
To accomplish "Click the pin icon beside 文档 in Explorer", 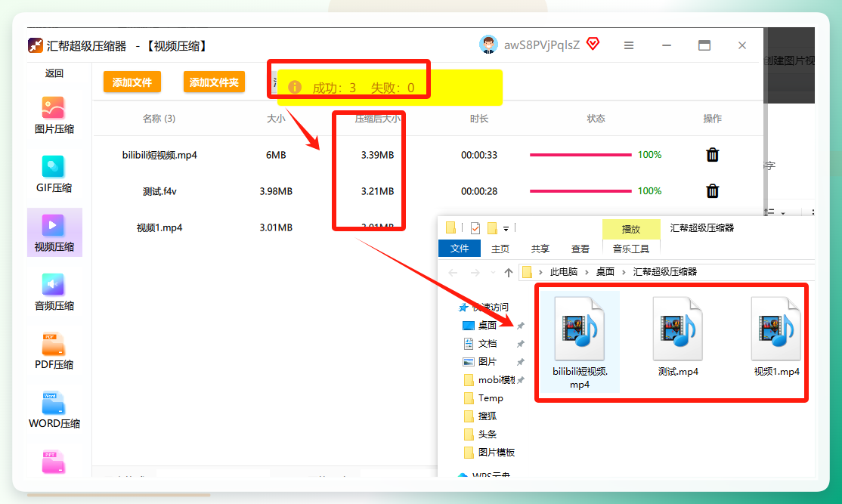I will click(x=520, y=344).
